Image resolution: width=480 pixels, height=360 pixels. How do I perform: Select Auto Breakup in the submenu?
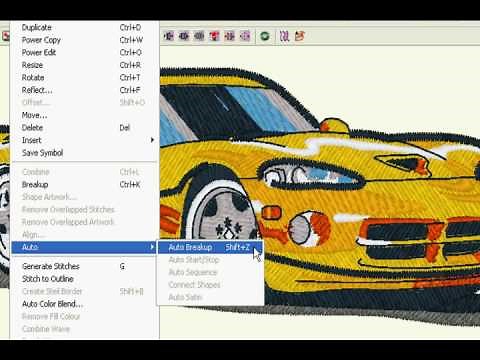(210, 247)
